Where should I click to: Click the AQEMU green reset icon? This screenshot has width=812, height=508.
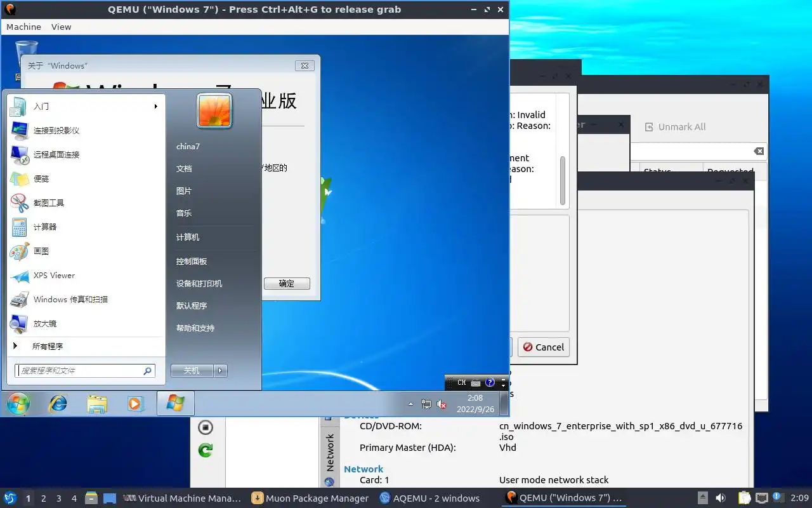205,450
